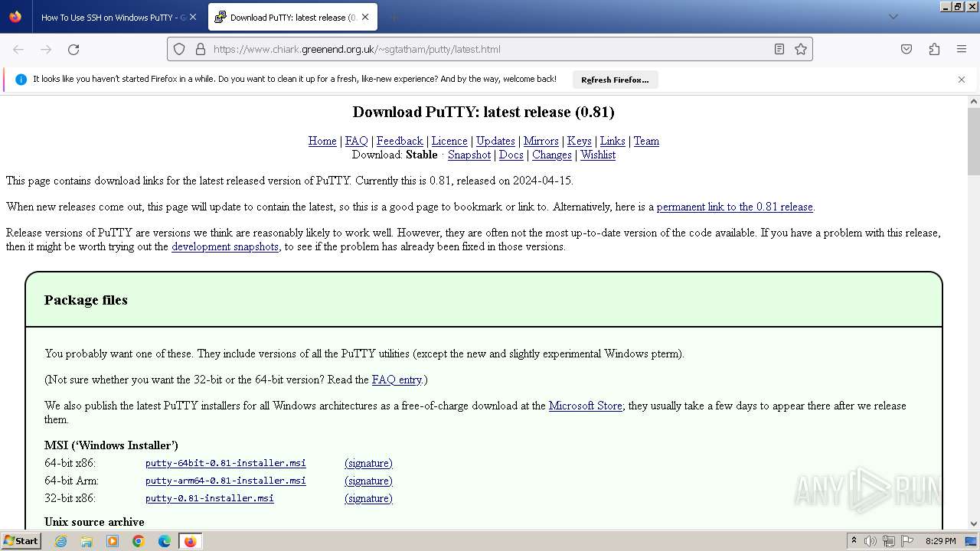Dismiss the refresh Firefox notification bar
The image size is (980, 551).
click(x=962, y=80)
